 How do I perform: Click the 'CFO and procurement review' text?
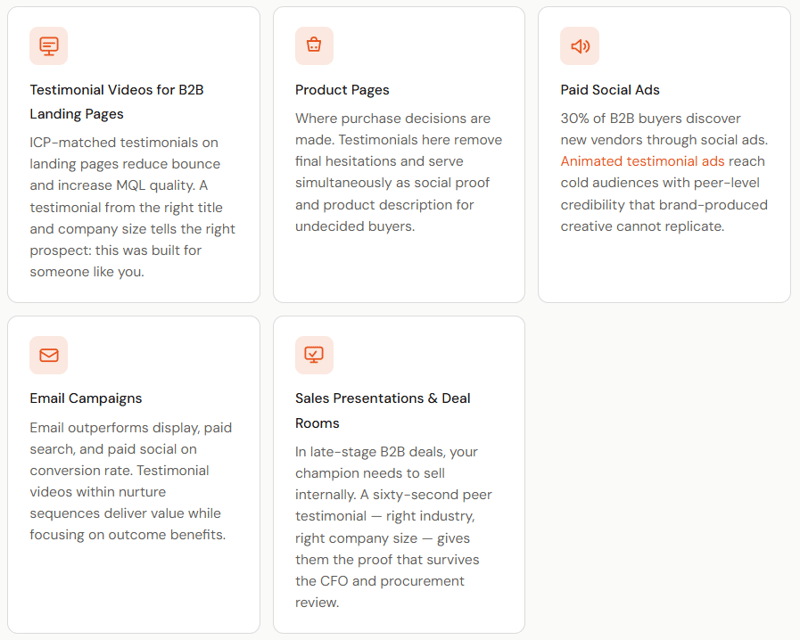pyautogui.click(x=380, y=591)
